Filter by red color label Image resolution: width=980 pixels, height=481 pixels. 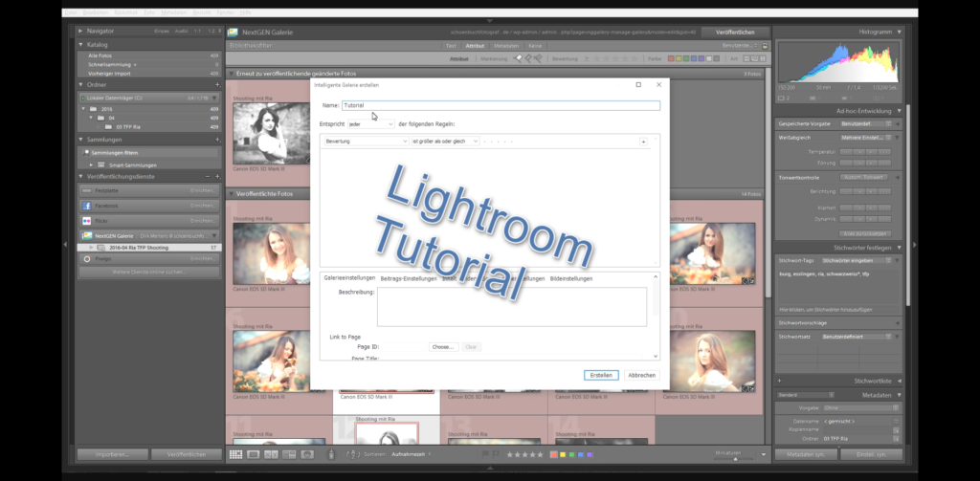pyautogui.click(x=671, y=58)
